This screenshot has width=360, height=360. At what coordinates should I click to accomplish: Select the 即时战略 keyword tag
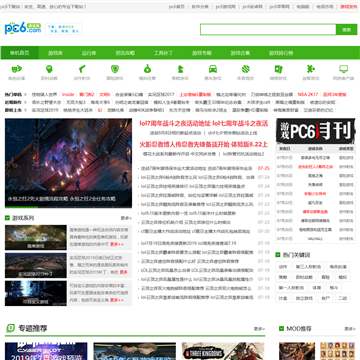[304, 277]
